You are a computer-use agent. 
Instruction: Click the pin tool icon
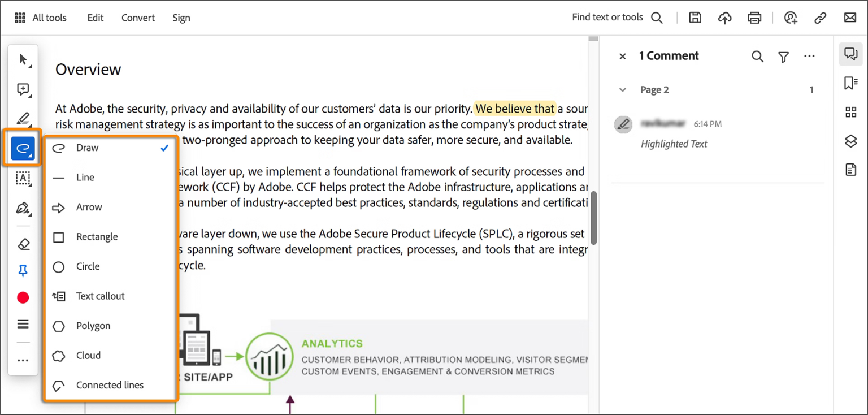[23, 271]
